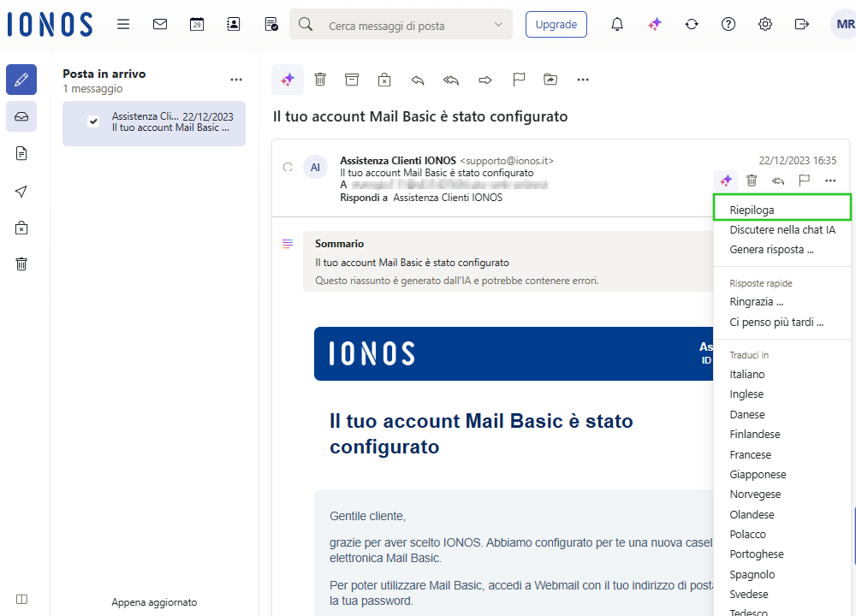This screenshot has width=856, height=616.
Task: Expand the search options dropdown arrow
Action: click(498, 25)
